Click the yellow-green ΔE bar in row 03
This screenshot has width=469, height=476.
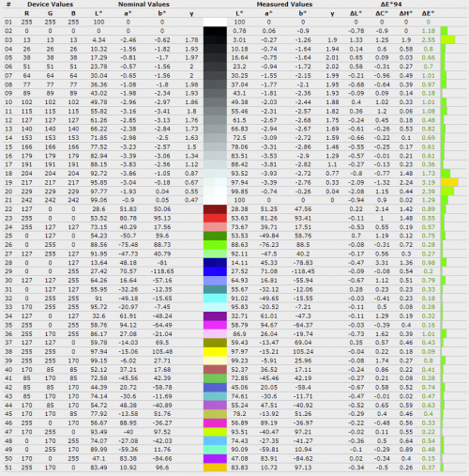447,39
